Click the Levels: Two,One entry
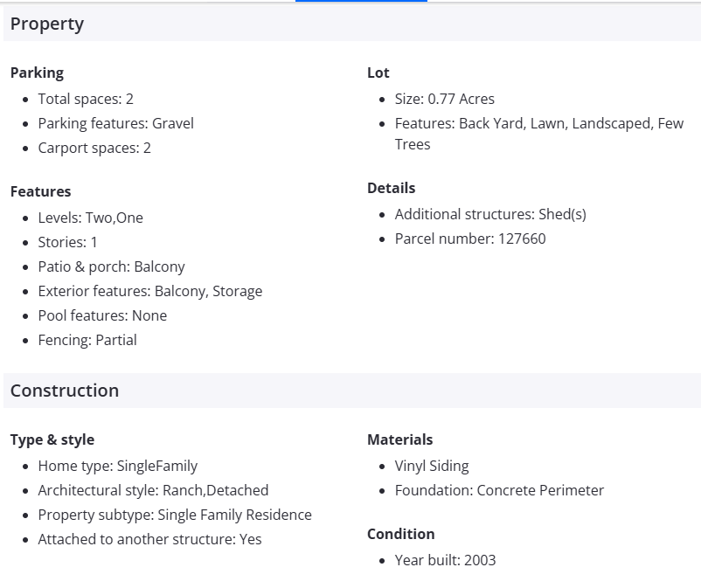Image resolution: width=701 pixels, height=588 pixels. click(x=90, y=218)
